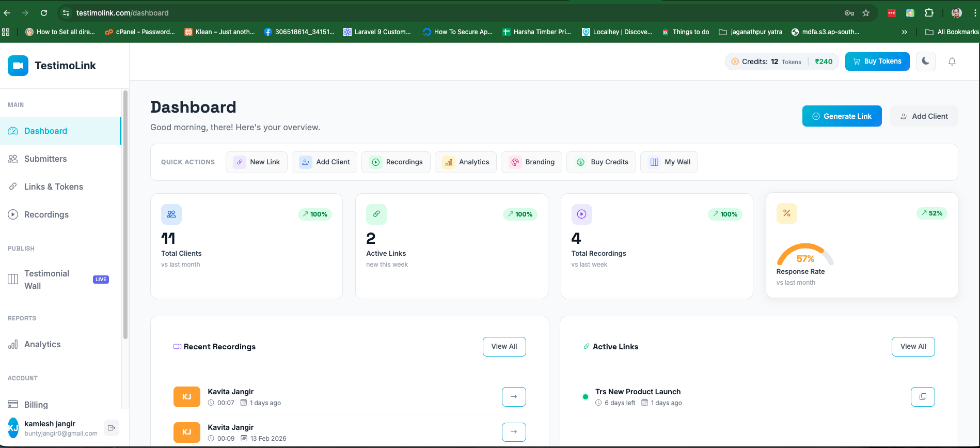Toggle dark mode moon icon
Viewport: 980px width, 448px height.
tap(925, 61)
